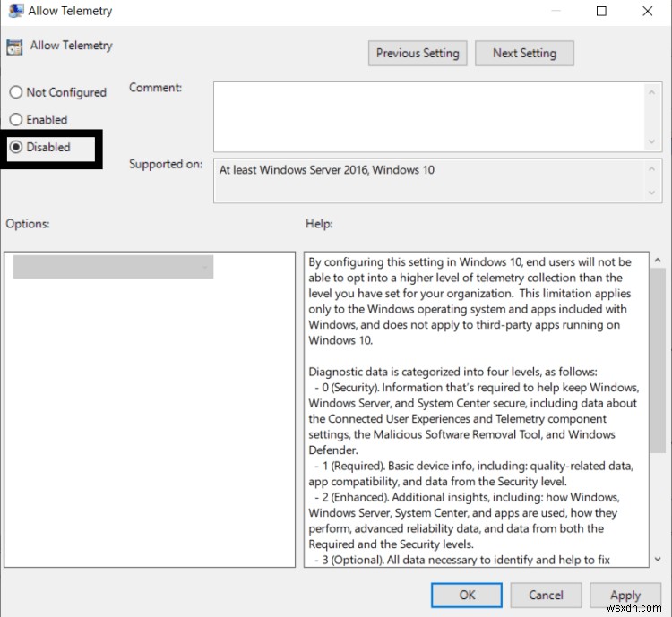Click the Comment box scroll down arrow
672x617 pixels.
click(x=652, y=141)
